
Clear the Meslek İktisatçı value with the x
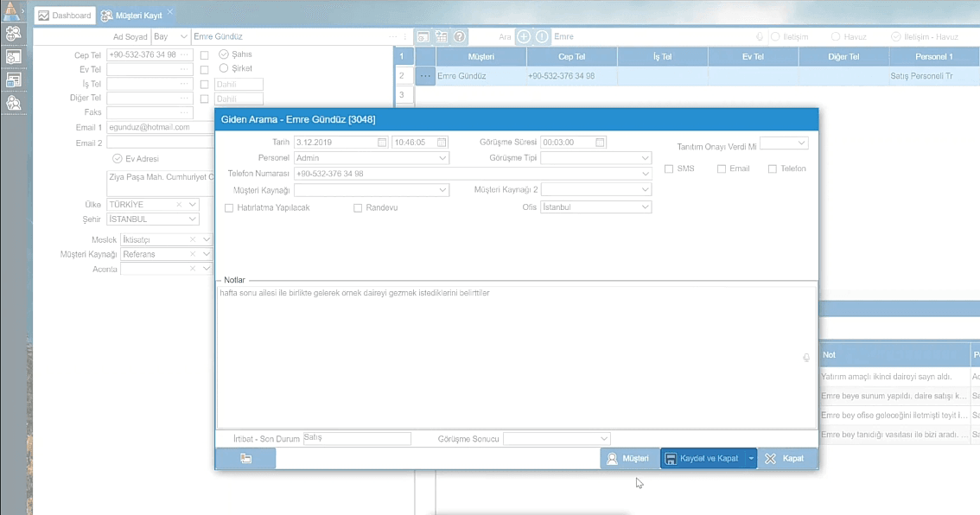(x=193, y=239)
